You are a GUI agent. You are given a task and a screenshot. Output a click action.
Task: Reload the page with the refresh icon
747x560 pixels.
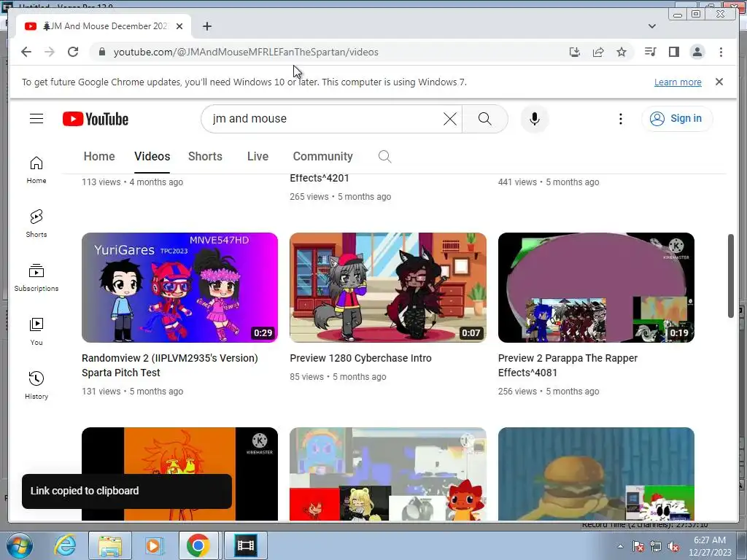73,52
